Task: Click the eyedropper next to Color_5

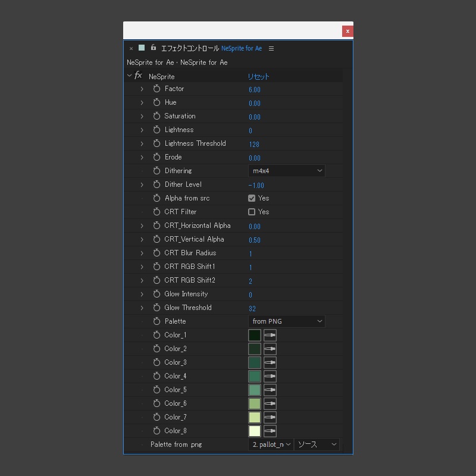Action: tap(270, 390)
